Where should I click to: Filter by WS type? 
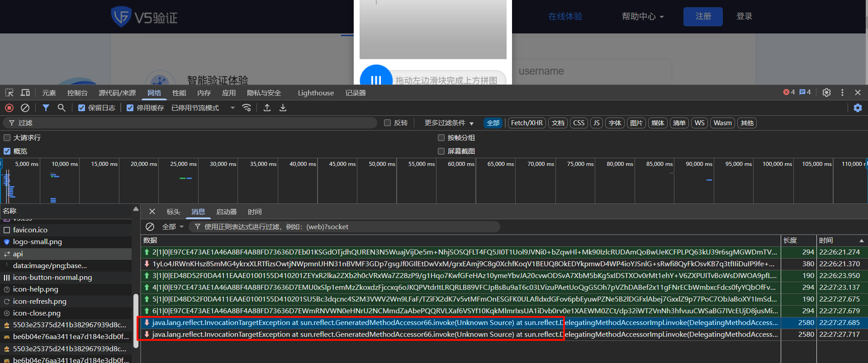(x=699, y=123)
